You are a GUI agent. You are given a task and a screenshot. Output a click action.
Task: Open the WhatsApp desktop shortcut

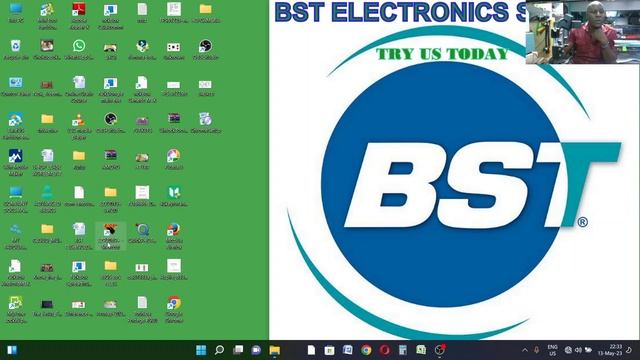79,49
